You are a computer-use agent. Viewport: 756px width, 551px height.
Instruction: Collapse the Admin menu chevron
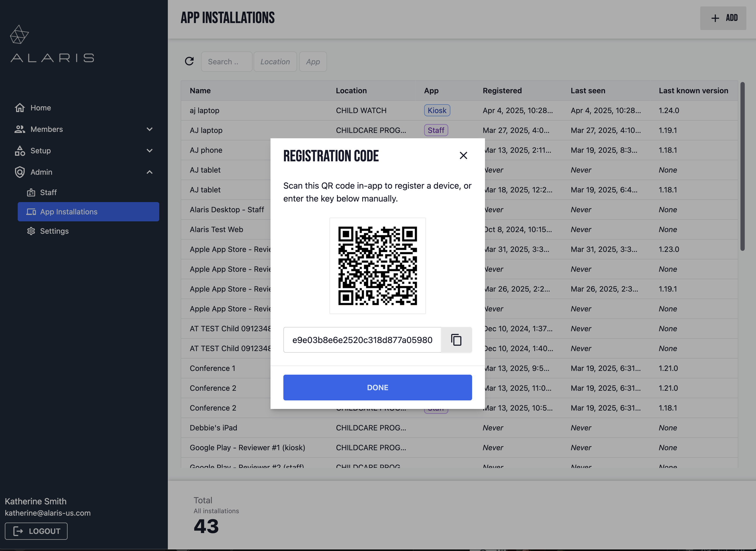[x=150, y=172]
